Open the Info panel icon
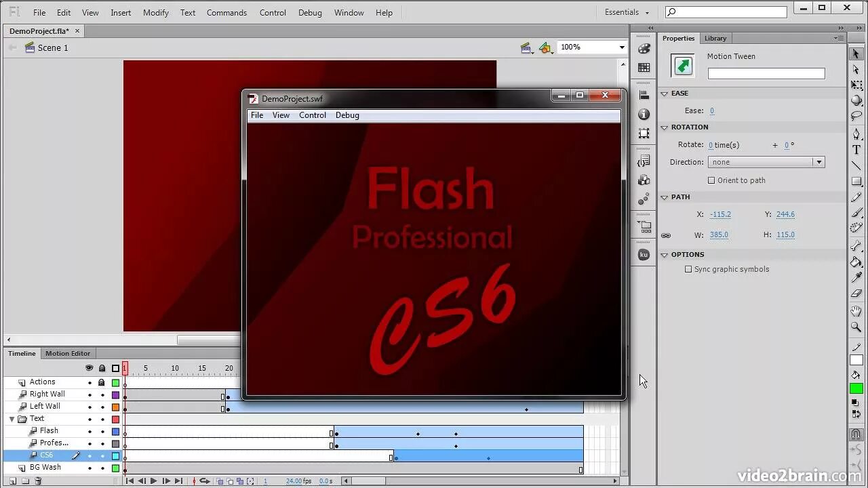The height and width of the screenshot is (488, 868). (644, 115)
